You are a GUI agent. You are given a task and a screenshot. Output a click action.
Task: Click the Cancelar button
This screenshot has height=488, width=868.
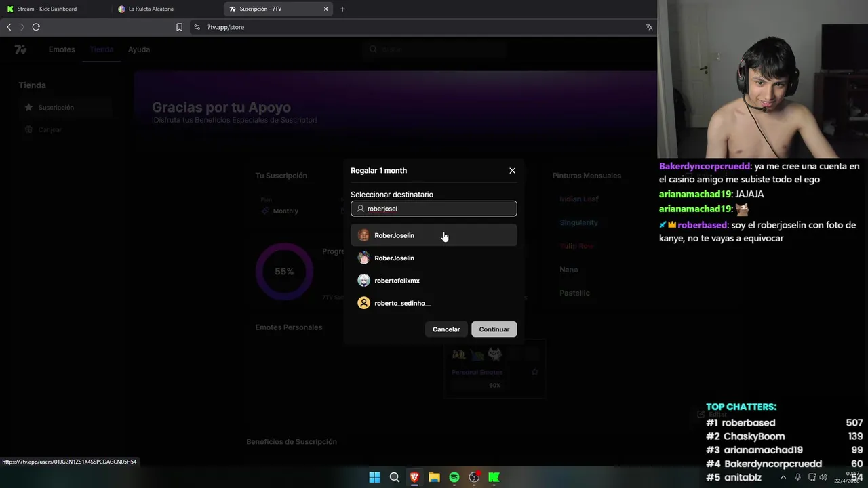pyautogui.click(x=446, y=329)
